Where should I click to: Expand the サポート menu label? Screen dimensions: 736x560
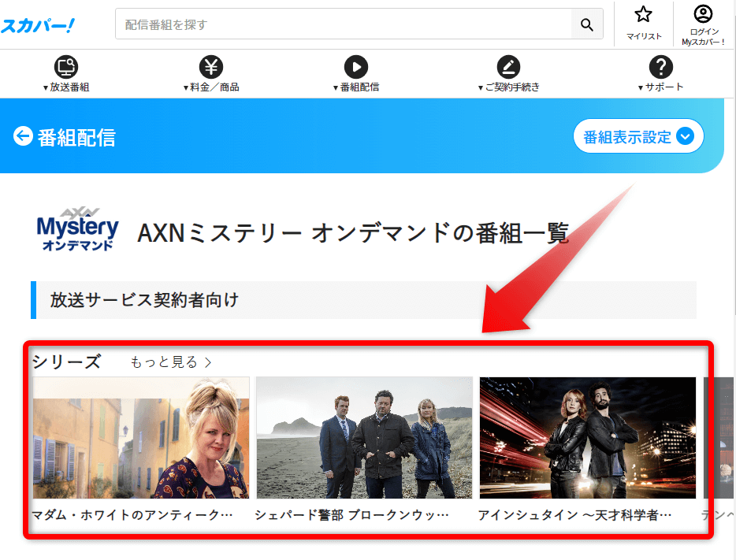point(661,87)
